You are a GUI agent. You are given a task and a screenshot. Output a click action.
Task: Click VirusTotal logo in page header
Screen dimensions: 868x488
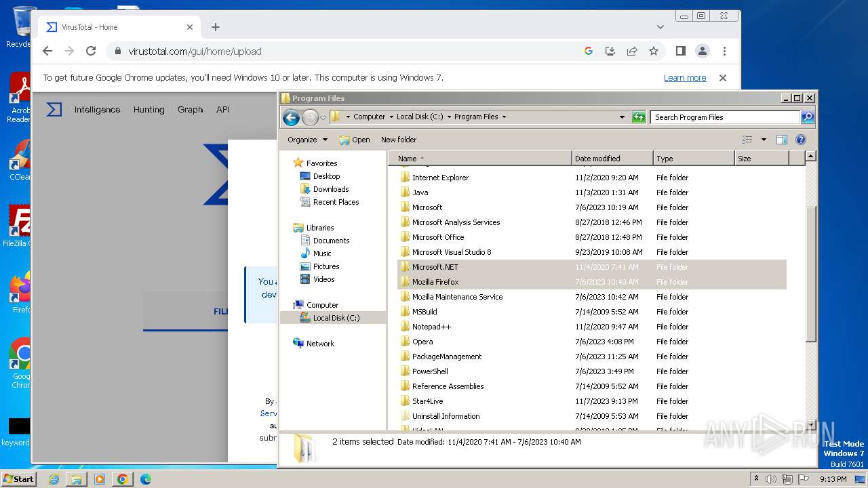[54, 109]
